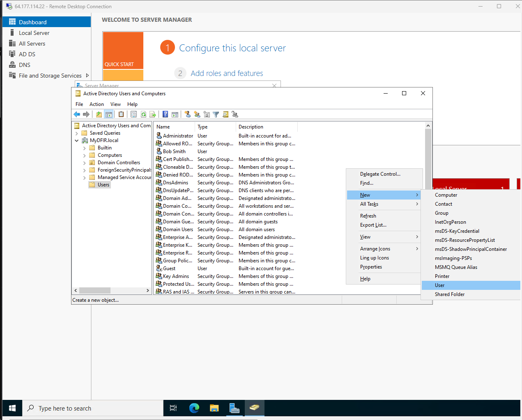
Task: Open Microsoft Edge from taskbar
Action: pos(194,408)
